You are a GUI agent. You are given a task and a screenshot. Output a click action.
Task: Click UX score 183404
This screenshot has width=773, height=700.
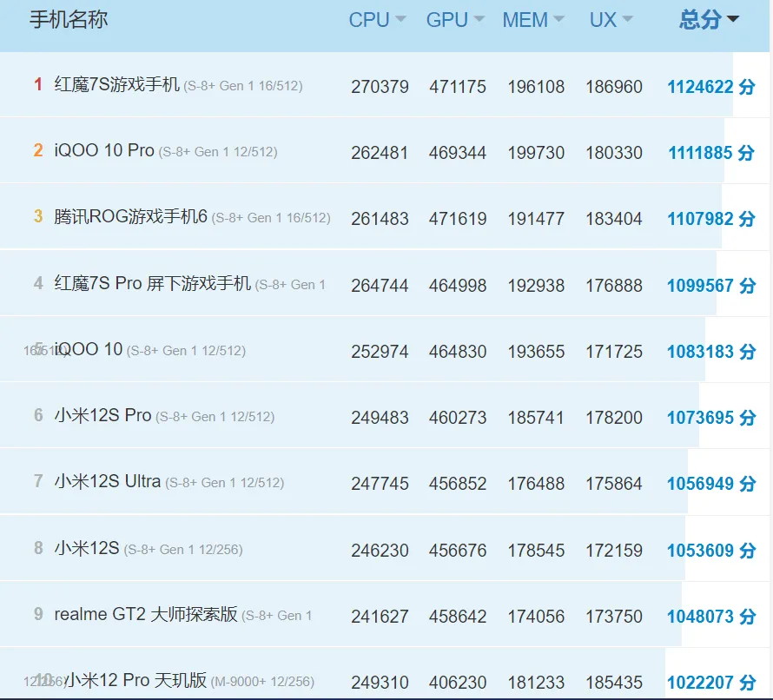(x=614, y=219)
